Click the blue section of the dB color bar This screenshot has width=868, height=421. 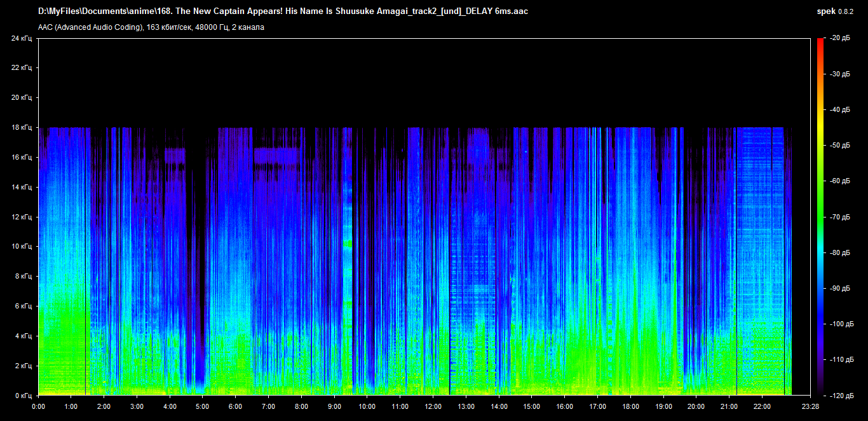pyautogui.click(x=820, y=318)
